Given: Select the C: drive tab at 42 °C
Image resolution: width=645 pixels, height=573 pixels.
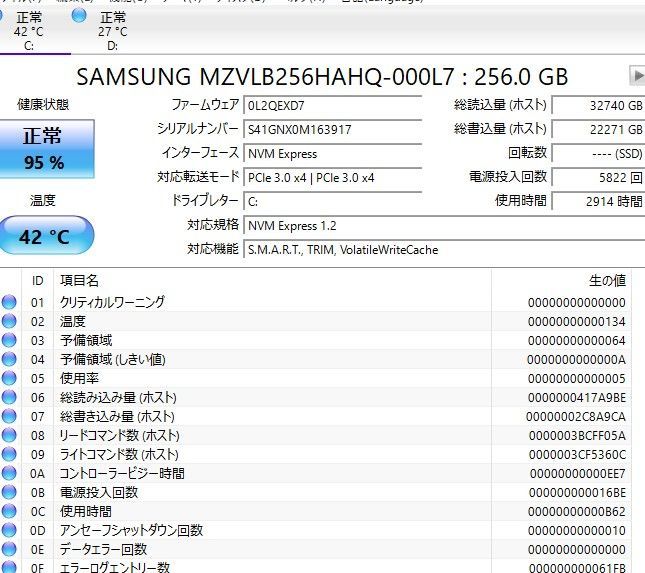Looking at the screenshot, I should (28, 31).
